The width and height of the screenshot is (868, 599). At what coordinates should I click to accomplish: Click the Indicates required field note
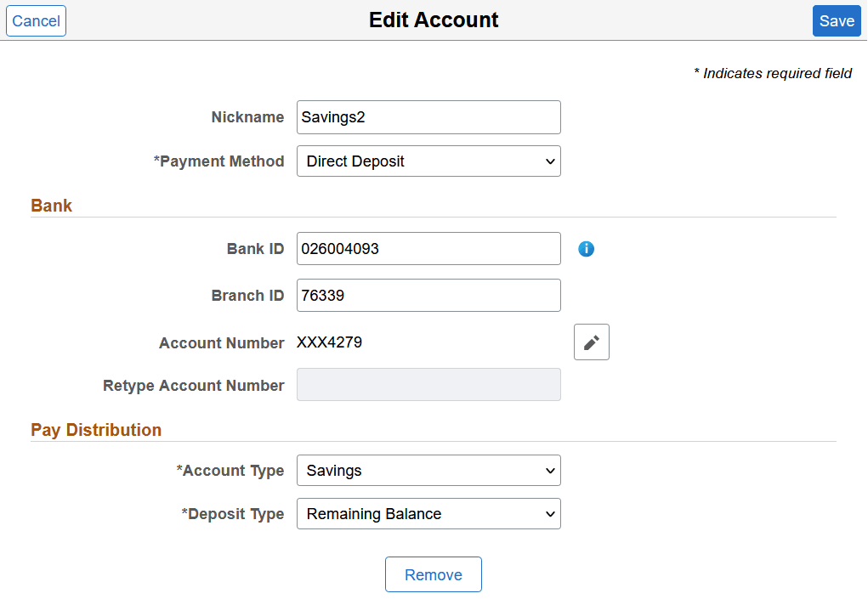[x=772, y=73]
